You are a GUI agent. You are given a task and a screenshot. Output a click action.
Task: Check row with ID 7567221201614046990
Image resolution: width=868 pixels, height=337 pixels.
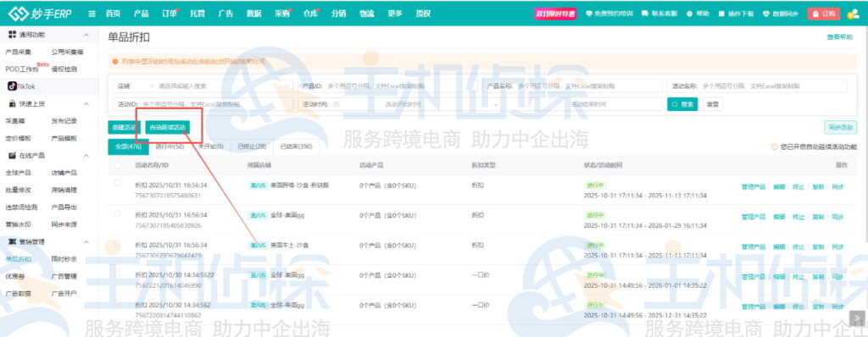click(x=117, y=273)
